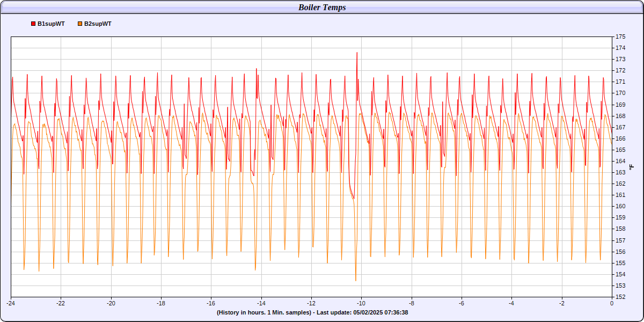This screenshot has width=644, height=322.
Task: Select the B2supWT legend label
Action: pyautogui.click(x=98, y=24)
